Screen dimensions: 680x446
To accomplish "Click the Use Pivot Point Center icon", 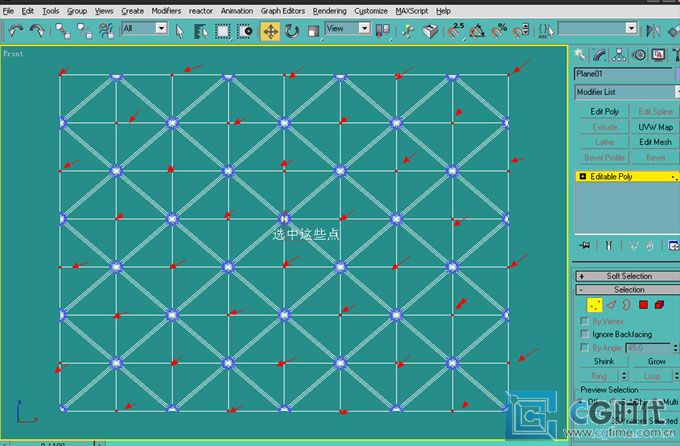I will coord(382,30).
